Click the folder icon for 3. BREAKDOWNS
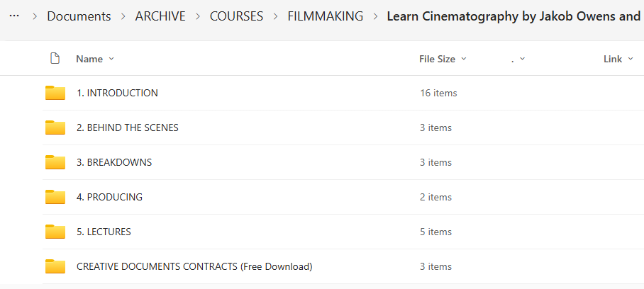Image resolution: width=644 pixels, height=289 pixels. pos(55,162)
